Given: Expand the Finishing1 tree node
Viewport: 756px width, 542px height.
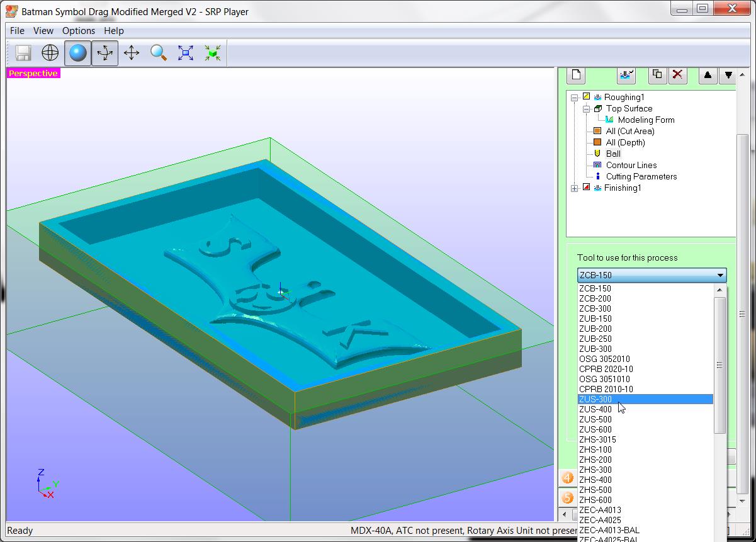Looking at the screenshot, I should click(x=574, y=188).
